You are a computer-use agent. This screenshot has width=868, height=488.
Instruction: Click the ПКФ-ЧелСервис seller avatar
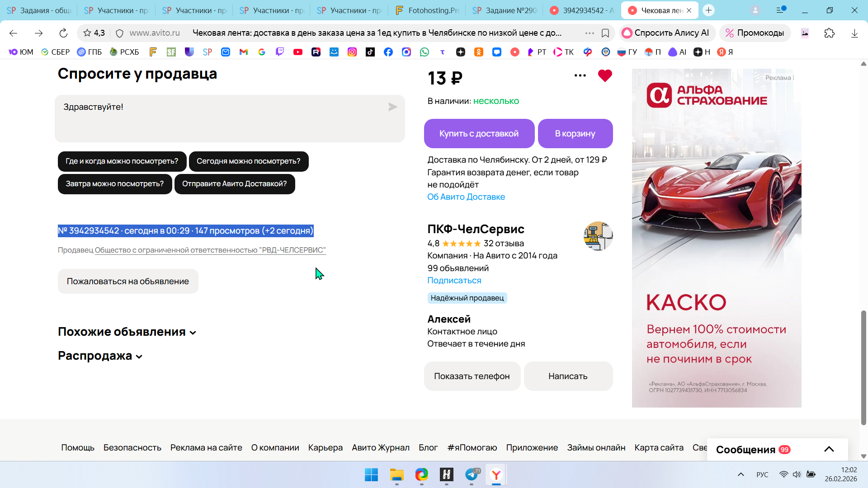point(598,236)
